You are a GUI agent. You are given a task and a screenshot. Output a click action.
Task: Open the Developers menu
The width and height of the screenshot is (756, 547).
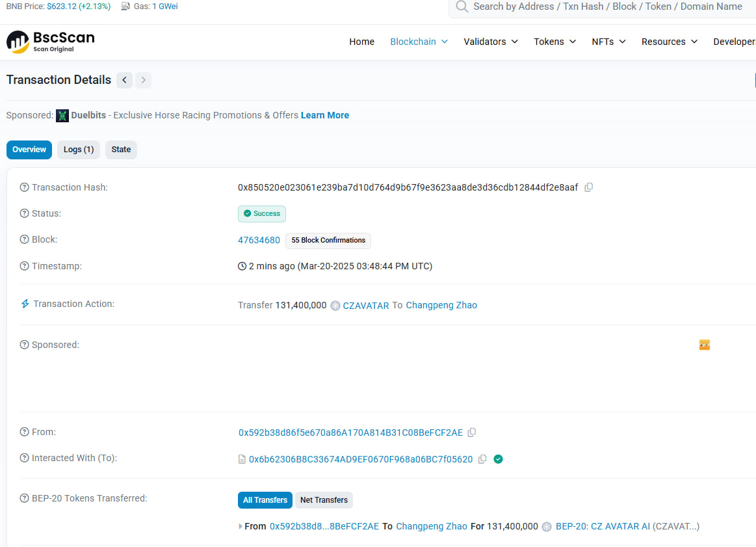(735, 42)
